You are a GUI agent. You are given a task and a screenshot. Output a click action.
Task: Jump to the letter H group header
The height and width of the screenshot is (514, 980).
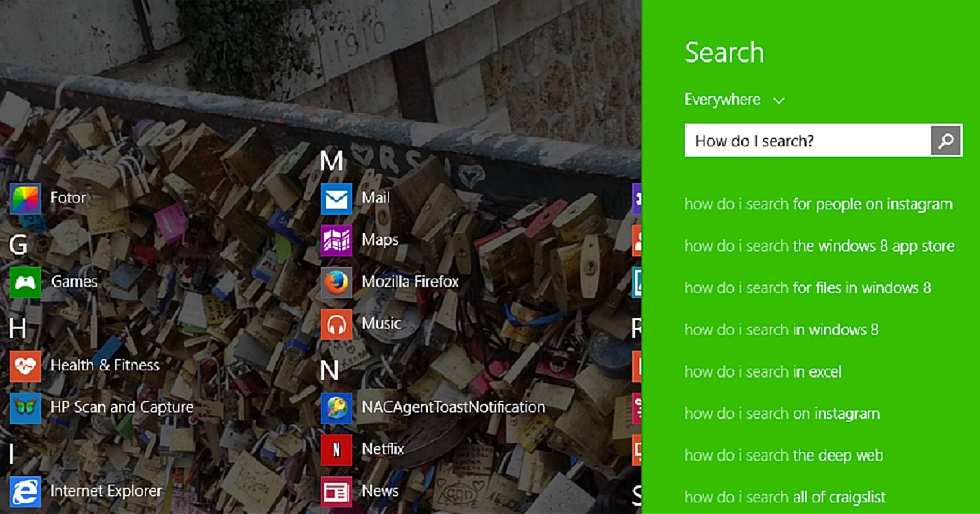[x=18, y=329]
